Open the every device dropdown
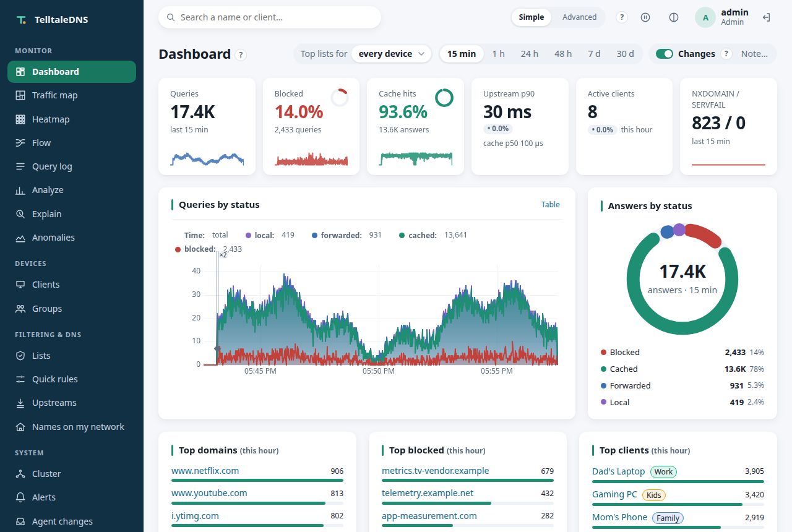This screenshot has width=792, height=532. point(392,54)
